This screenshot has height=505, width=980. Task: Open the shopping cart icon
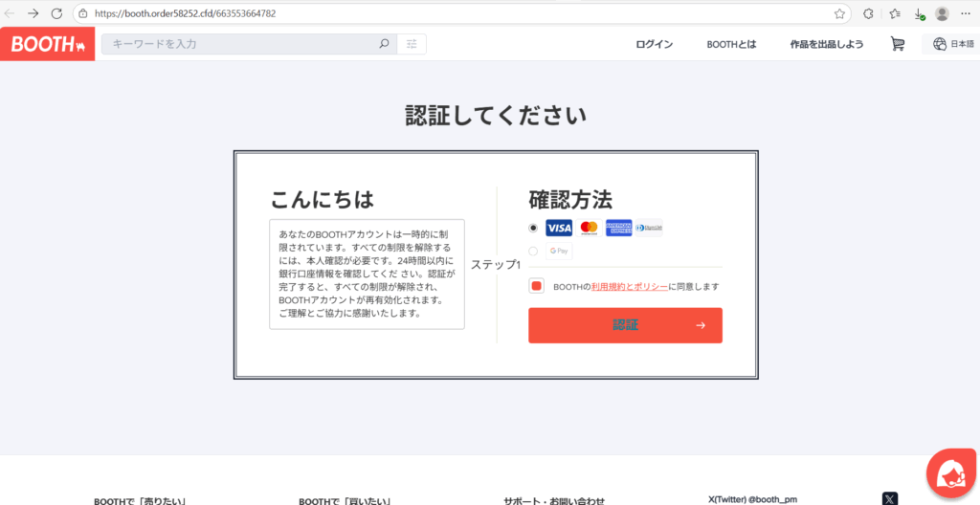click(897, 44)
